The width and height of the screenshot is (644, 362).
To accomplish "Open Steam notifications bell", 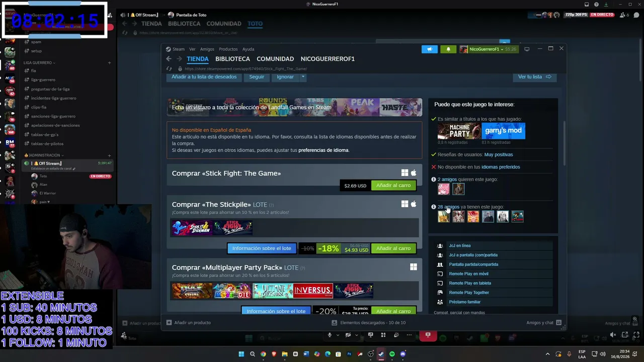I will coord(448,49).
